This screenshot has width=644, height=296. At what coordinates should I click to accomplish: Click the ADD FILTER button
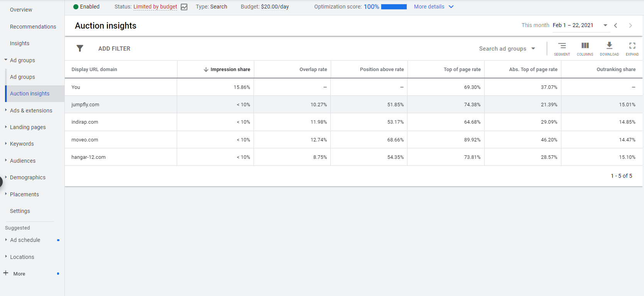114,49
